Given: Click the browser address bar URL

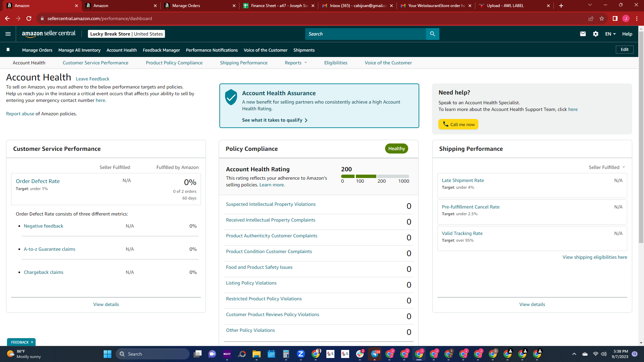Looking at the screenshot, I should [x=100, y=18].
